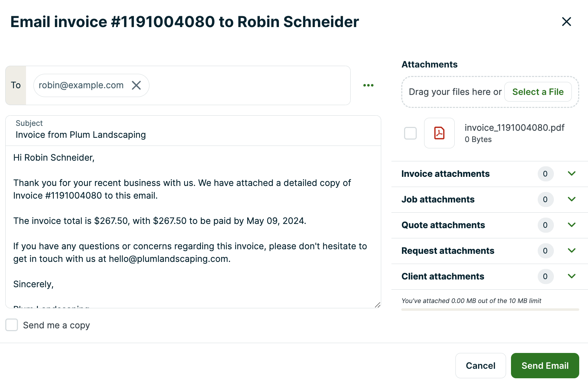Click the attachment size limit progress bar
This screenshot has width=588, height=386.
tap(490, 310)
